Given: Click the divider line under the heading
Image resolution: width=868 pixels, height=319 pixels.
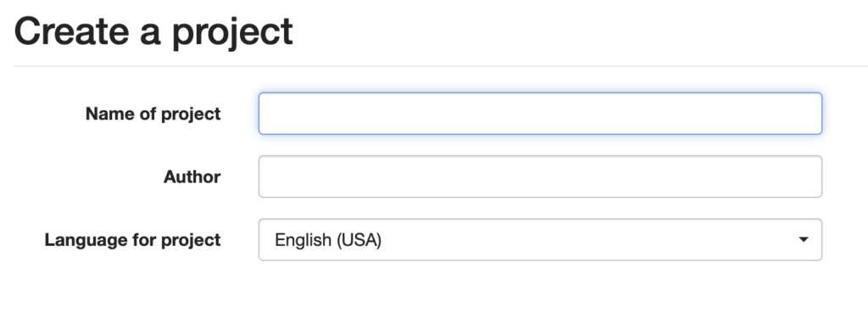Looking at the screenshot, I should [x=441, y=66].
